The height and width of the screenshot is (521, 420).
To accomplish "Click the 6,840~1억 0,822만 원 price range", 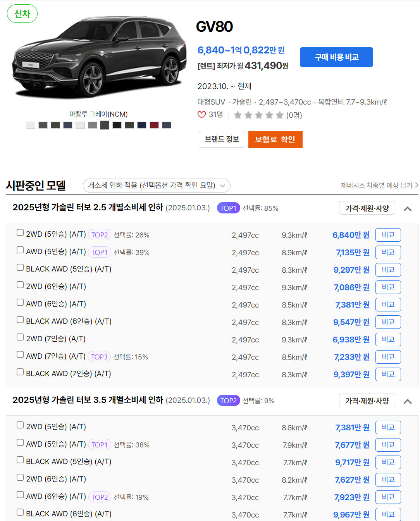I will click(241, 50).
